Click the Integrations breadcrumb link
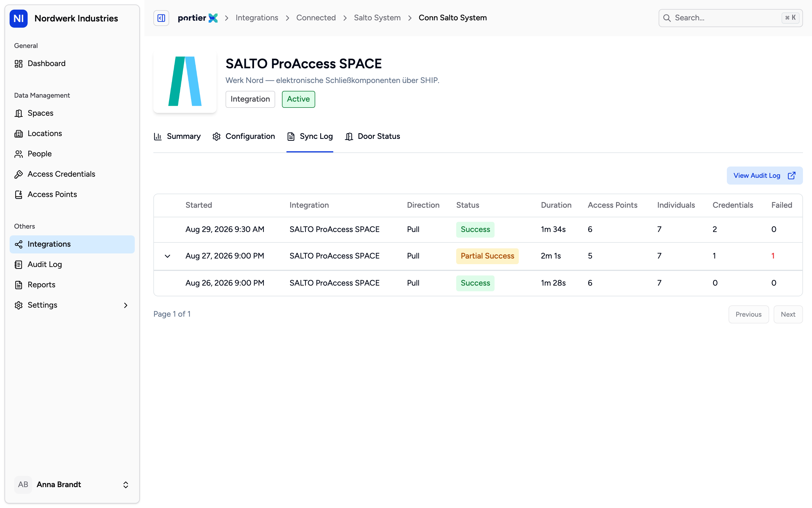The image size is (812, 508). pyautogui.click(x=257, y=18)
